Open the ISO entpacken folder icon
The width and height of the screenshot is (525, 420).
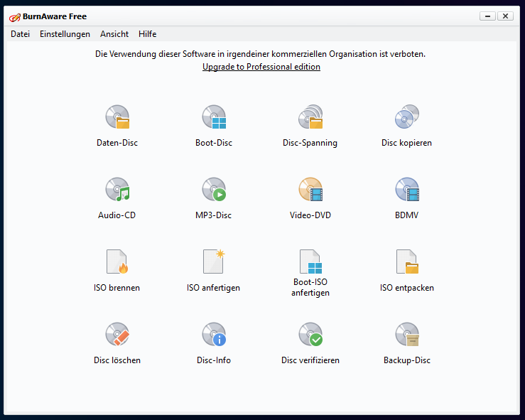[x=407, y=262]
